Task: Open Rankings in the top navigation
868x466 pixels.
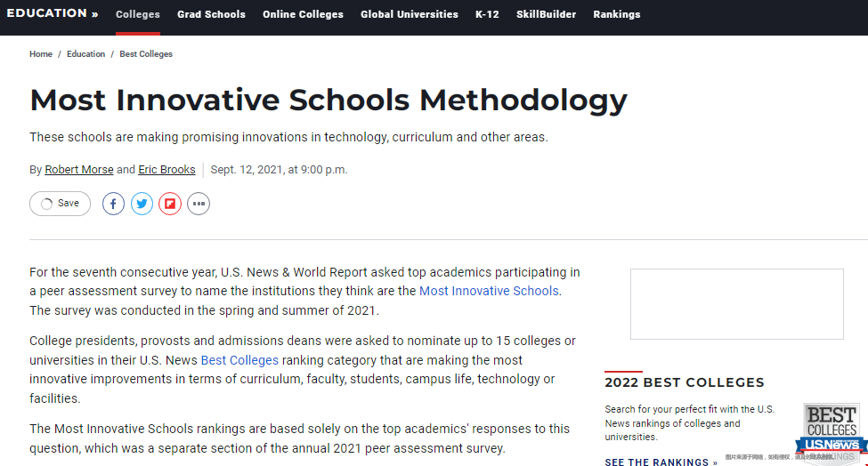Action: point(617,15)
